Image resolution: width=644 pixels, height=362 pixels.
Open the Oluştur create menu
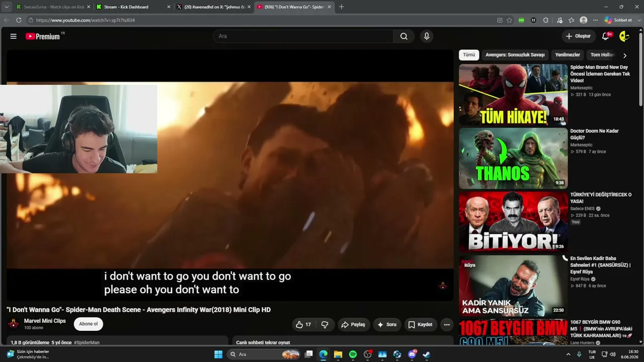tap(578, 36)
